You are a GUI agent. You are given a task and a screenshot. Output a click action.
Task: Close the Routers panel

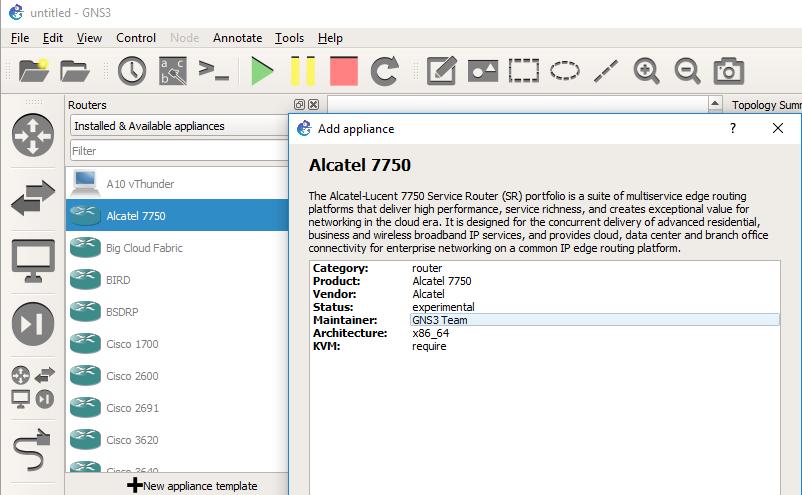point(314,104)
